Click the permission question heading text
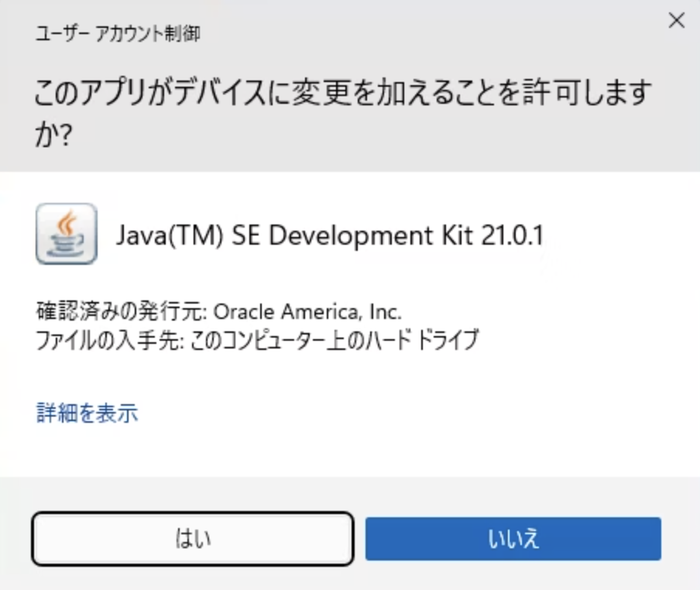700x590 pixels. (x=343, y=113)
